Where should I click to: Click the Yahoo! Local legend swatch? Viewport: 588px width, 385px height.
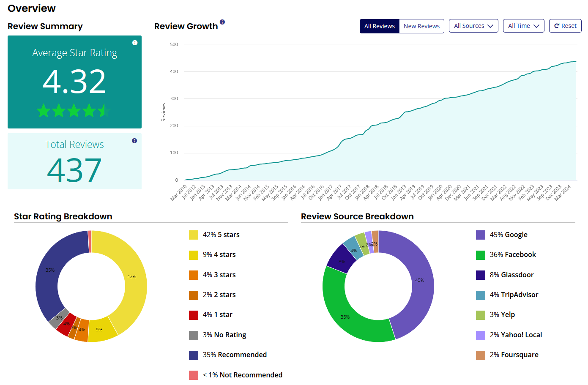[x=481, y=335]
